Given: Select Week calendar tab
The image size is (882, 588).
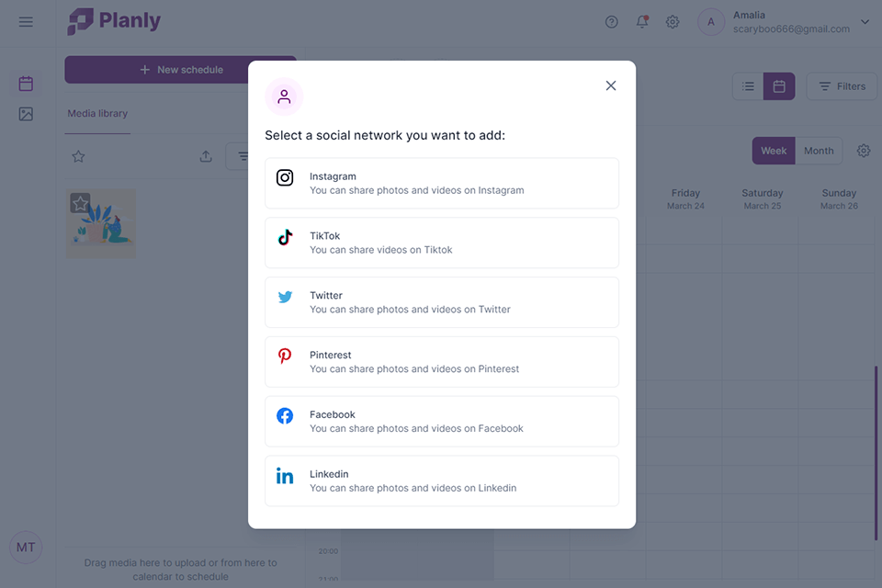Looking at the screenshot, I should [774, 151].
